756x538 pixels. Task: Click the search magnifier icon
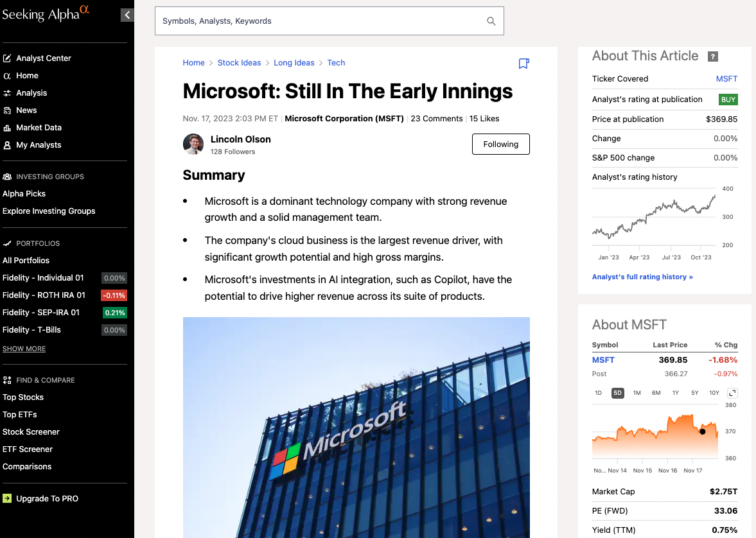[491, 21]
